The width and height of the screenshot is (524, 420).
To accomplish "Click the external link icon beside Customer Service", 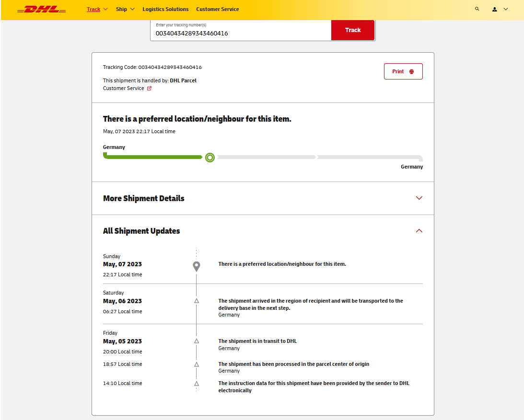I will coord(149,89).
